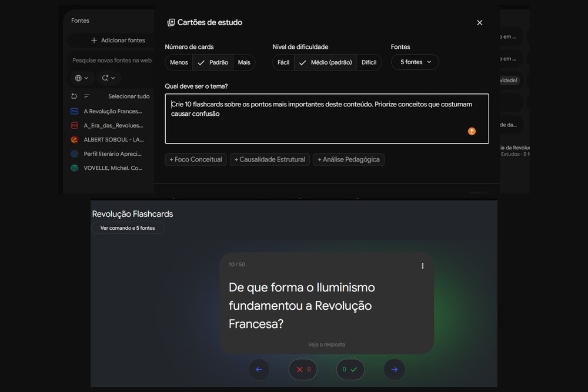Click the flashcard question text
The image size is (588, 392).
point(302,306)
